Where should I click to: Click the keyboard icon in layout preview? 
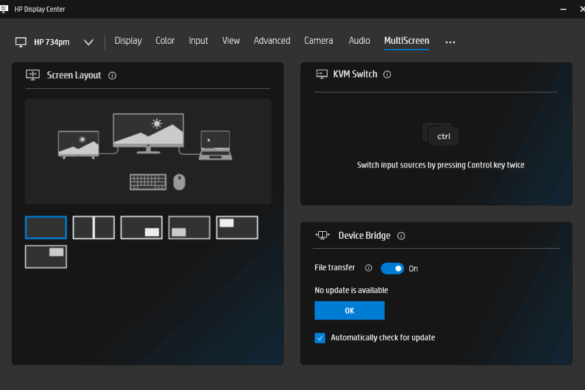tap(148, 182)
